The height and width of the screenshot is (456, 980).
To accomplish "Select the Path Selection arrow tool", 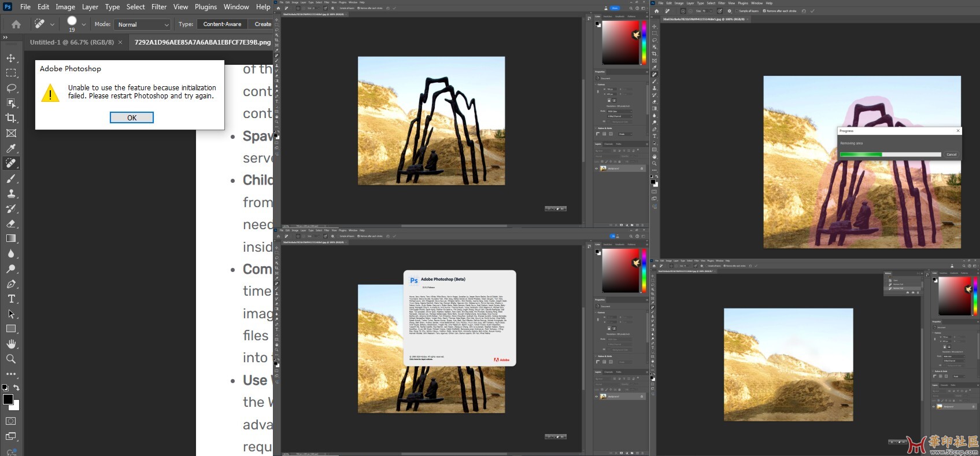I will pyautogui.click(x=11, y=314).
